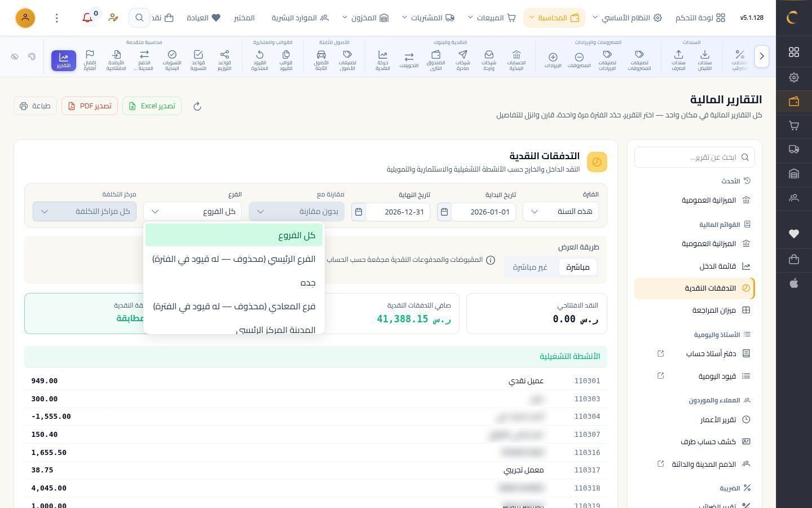Open حركة النقدية cash movement icon
The image size is (812, 508).
tap(383, 60)
